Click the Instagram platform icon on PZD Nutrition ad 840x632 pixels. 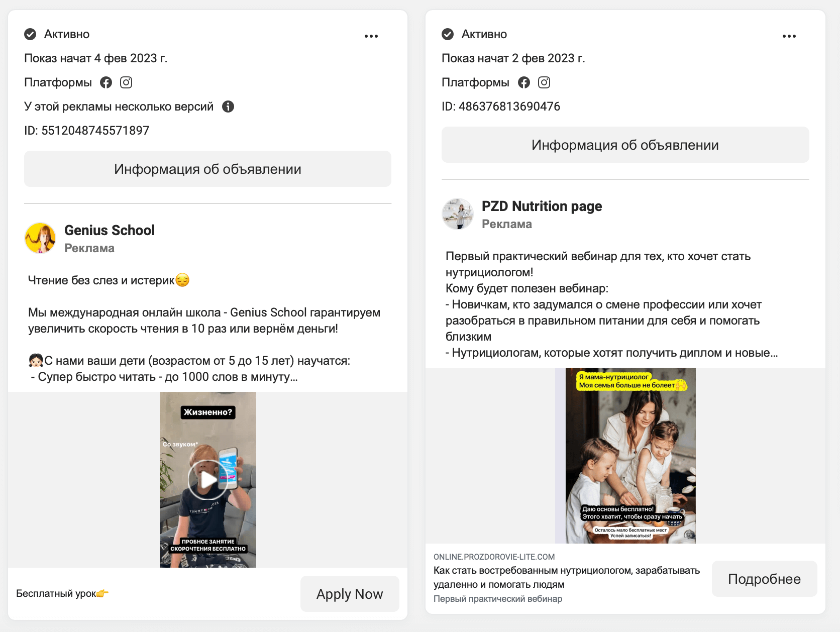click(x=544, y=82)
